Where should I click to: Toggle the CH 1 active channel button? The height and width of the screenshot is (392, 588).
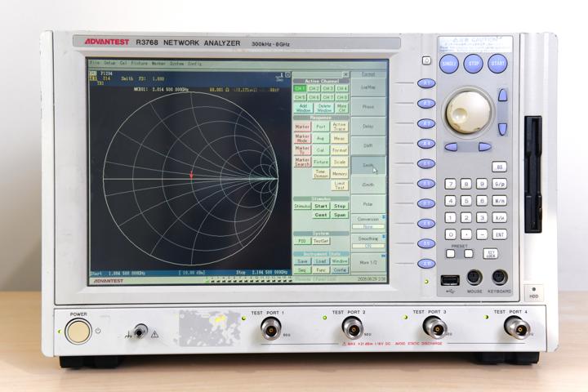tap(300, 88)
